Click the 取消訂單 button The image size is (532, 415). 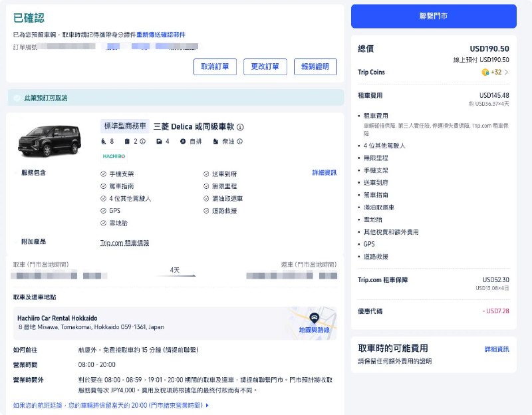[x=215, y=67]
